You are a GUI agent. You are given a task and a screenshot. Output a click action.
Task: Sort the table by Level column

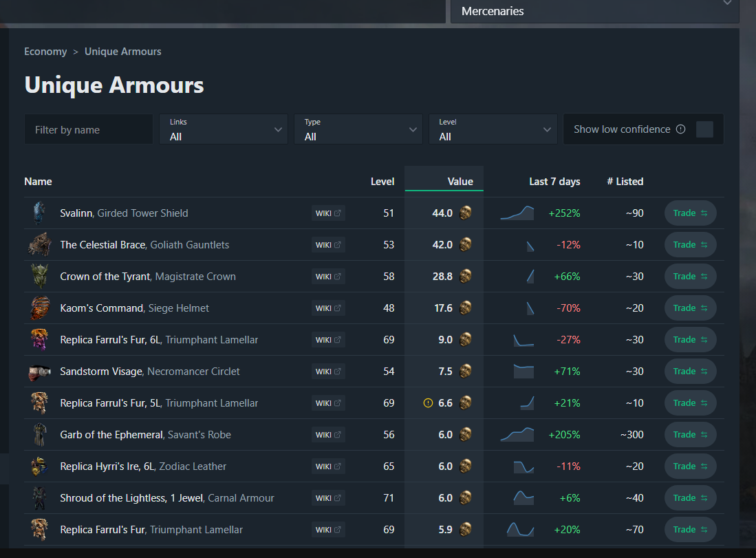click(x=382, y=182)
